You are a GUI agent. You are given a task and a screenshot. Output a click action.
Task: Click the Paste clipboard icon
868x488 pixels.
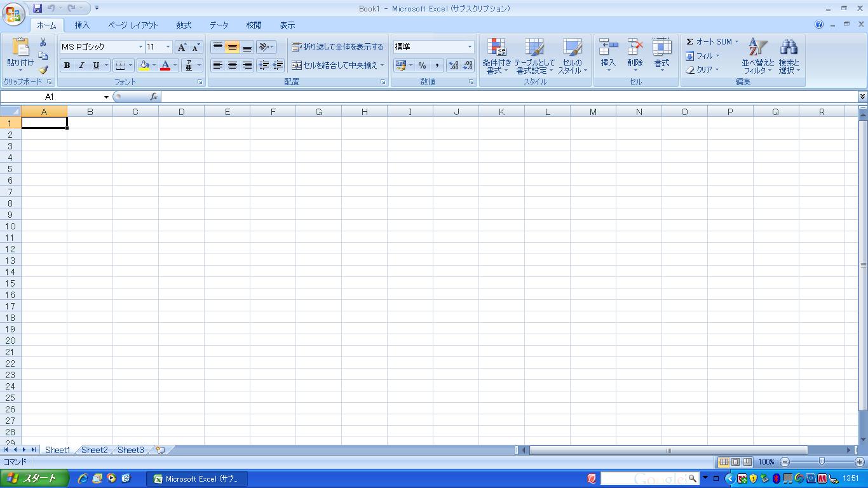(20, 47)
